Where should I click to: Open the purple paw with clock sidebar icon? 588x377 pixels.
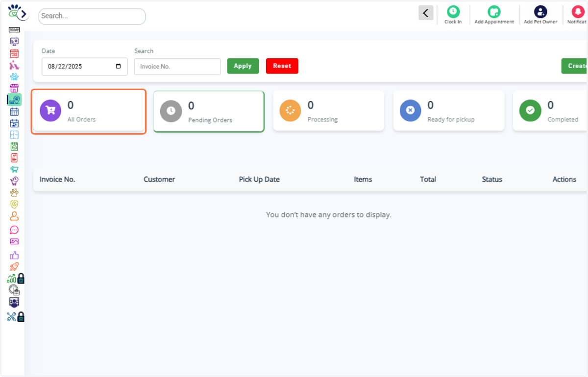point(14,181)
